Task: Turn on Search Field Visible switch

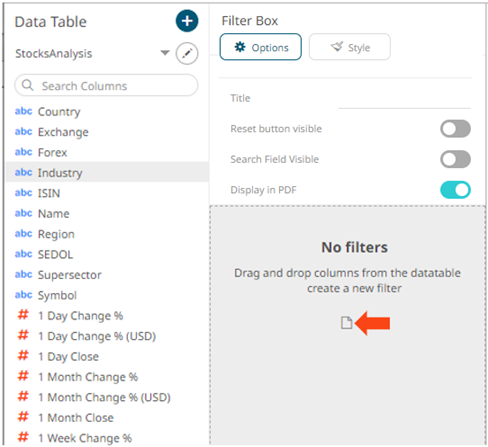Action: 455,159
